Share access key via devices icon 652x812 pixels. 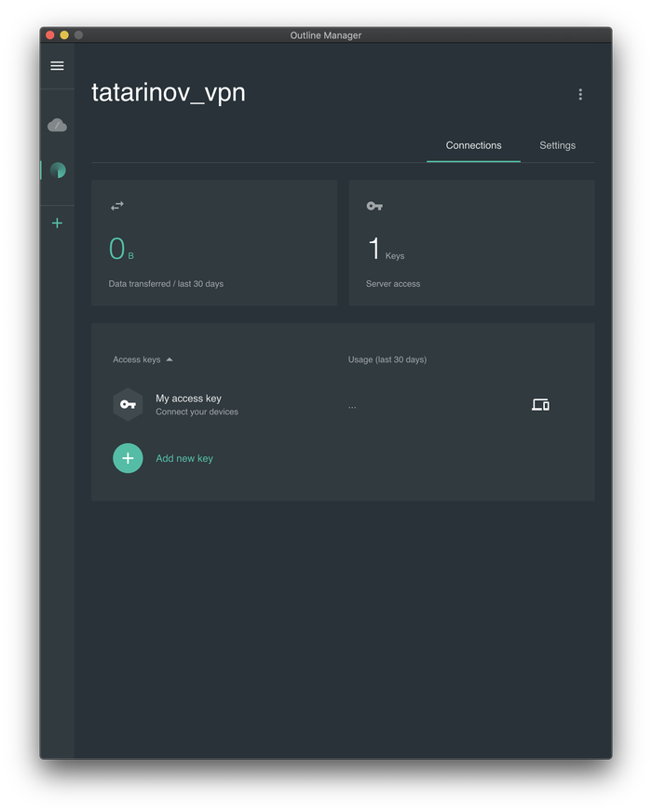tap(540, 404)
